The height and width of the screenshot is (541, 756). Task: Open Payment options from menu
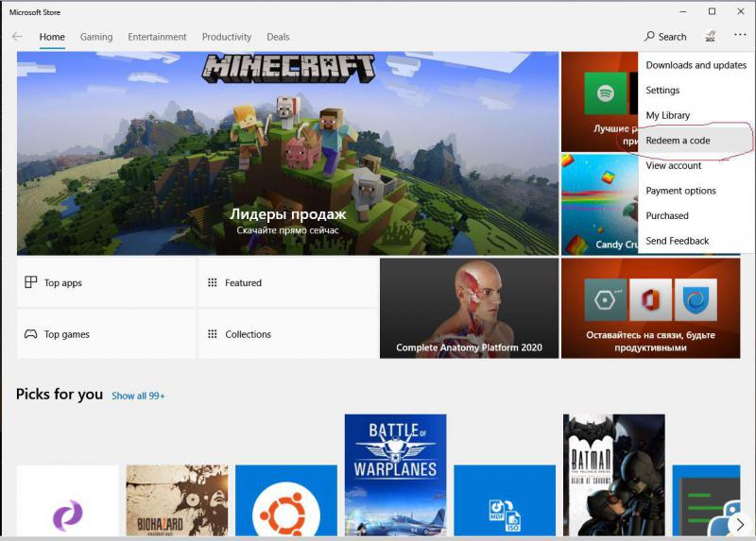pyautogui.click(x=681, y=191)
